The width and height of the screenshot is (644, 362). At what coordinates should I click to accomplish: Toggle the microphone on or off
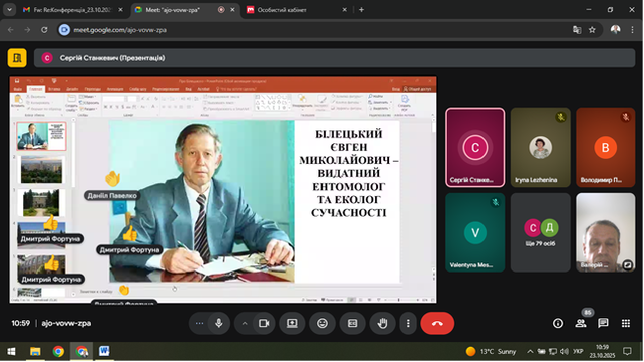click(219, 323)
